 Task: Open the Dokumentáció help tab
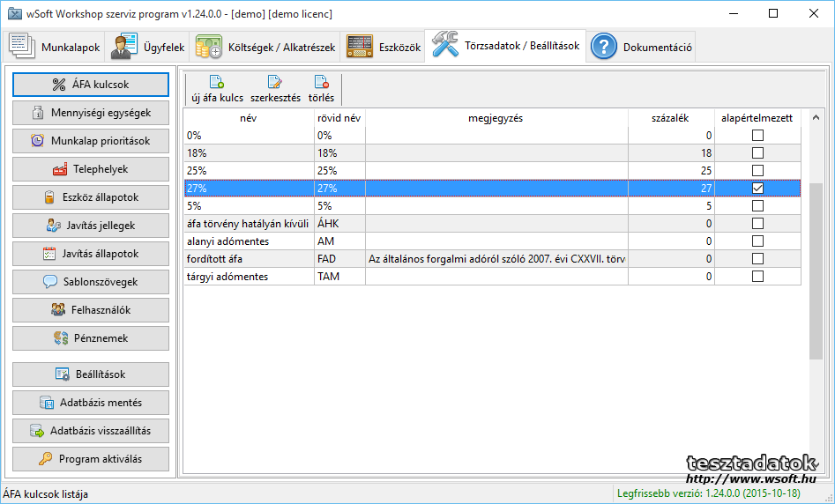coord(642,48)
